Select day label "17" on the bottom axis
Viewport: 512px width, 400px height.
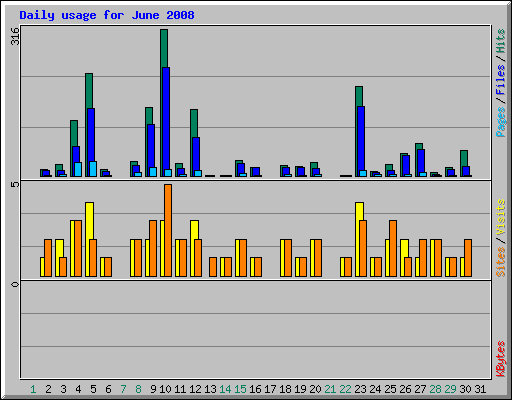coord(270,389)
